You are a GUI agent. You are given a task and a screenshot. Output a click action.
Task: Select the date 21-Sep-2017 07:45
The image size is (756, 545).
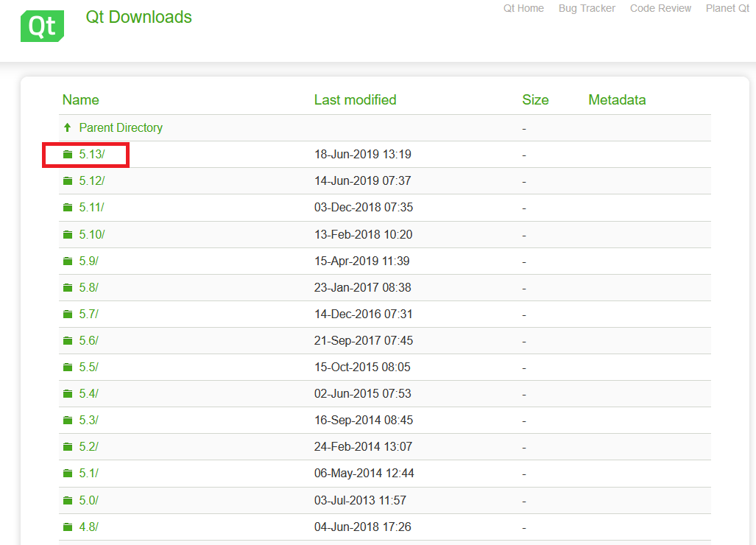tap(364, 340)
